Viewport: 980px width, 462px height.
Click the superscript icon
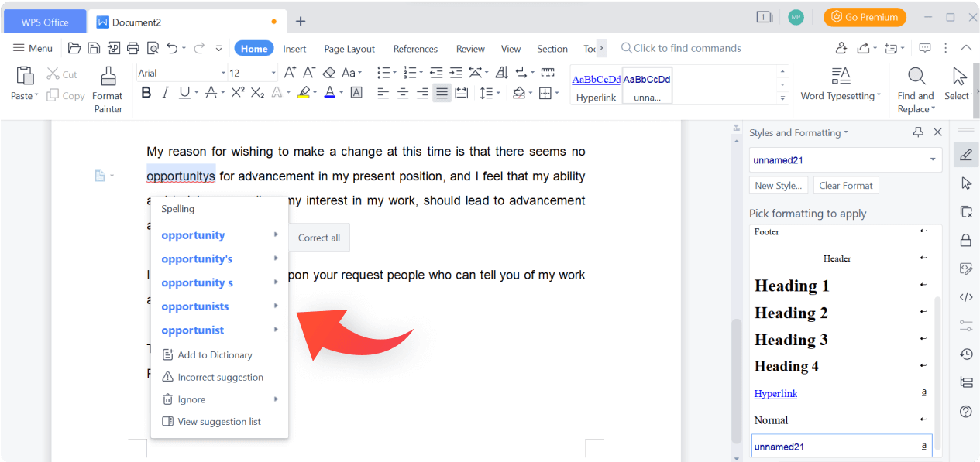(238, 92)
